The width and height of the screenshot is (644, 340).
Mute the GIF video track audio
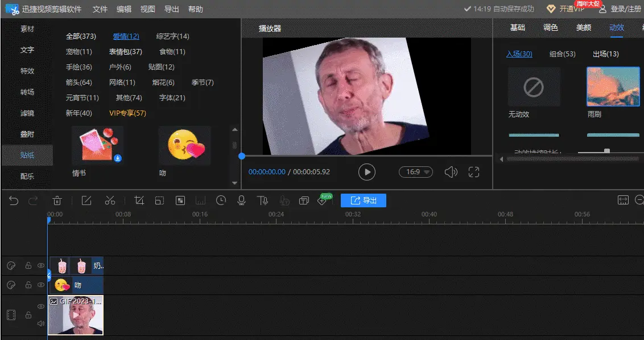pos(40,323)
